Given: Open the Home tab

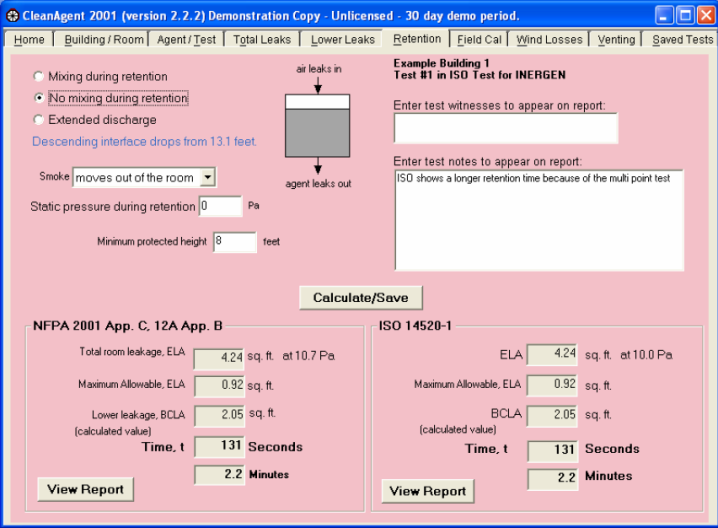Looking at the screenshot, I should pos(29,40).
